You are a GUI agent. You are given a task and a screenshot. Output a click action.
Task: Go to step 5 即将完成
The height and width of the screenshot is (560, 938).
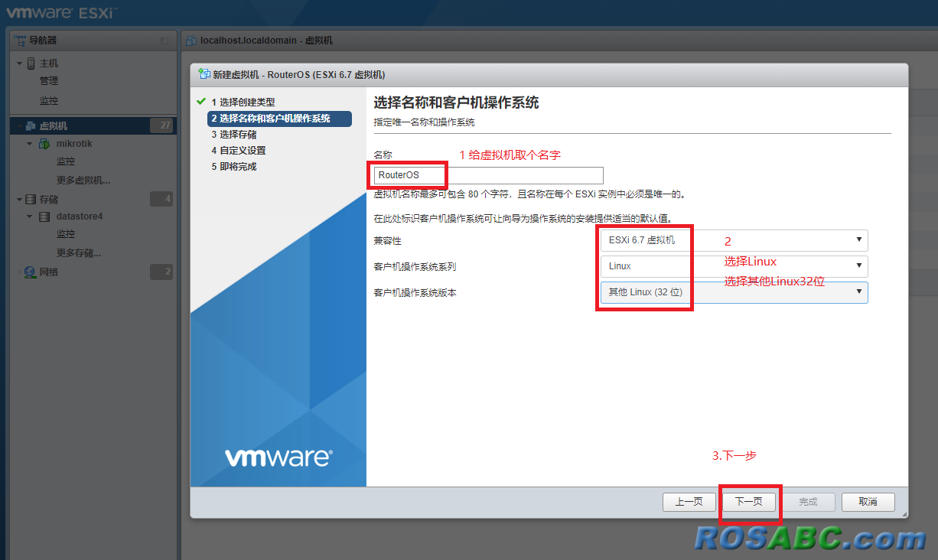(x=233, y=167)
